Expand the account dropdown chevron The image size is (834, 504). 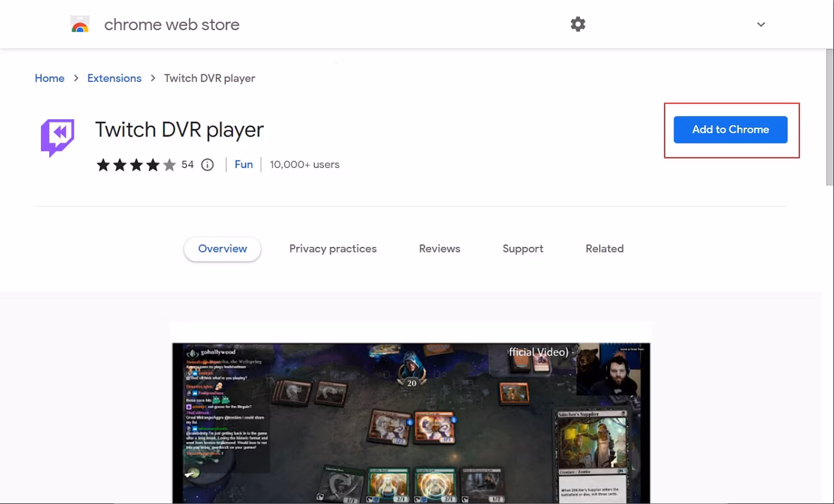[761, 24]
